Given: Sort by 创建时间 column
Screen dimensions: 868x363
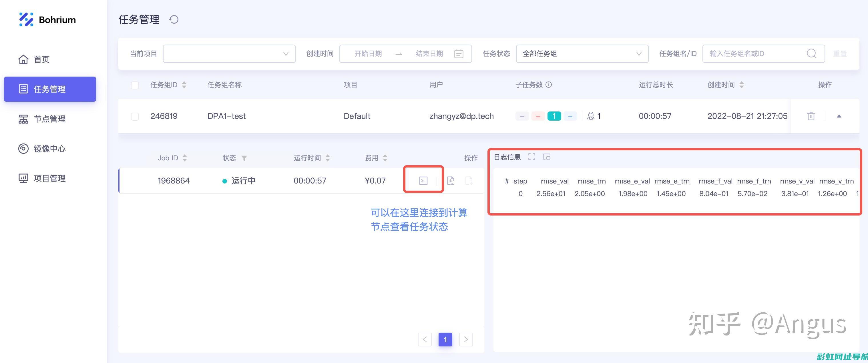Looking at the screenshot, I should [x=742, y=85].
